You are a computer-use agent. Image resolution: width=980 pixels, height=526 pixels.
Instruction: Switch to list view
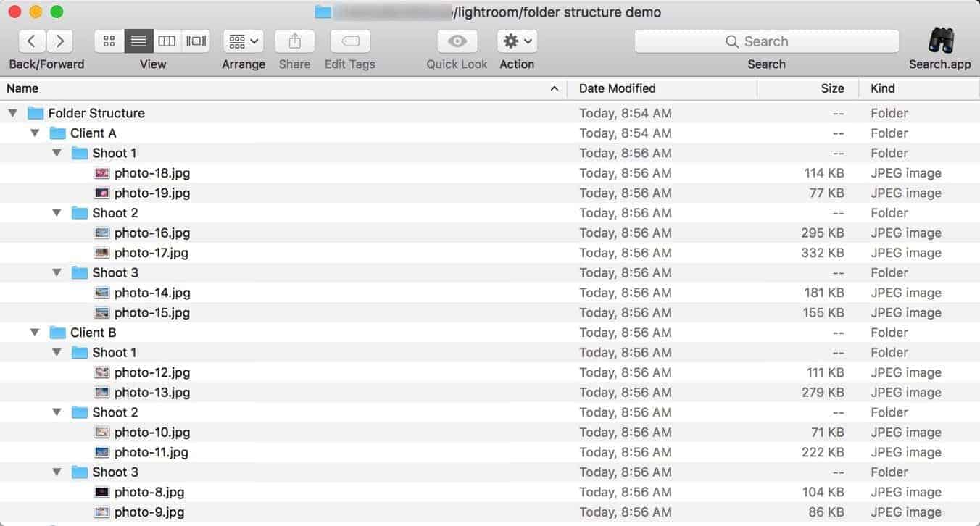[x=138, y=41]
